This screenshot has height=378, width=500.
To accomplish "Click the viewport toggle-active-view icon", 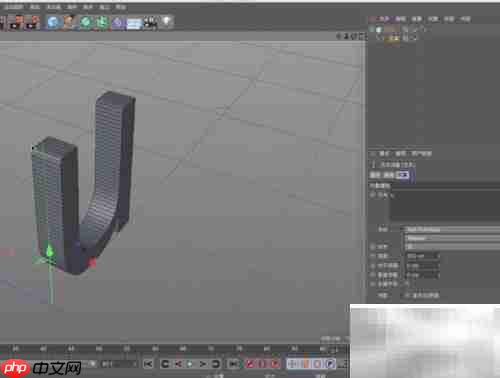I will 362,36.
